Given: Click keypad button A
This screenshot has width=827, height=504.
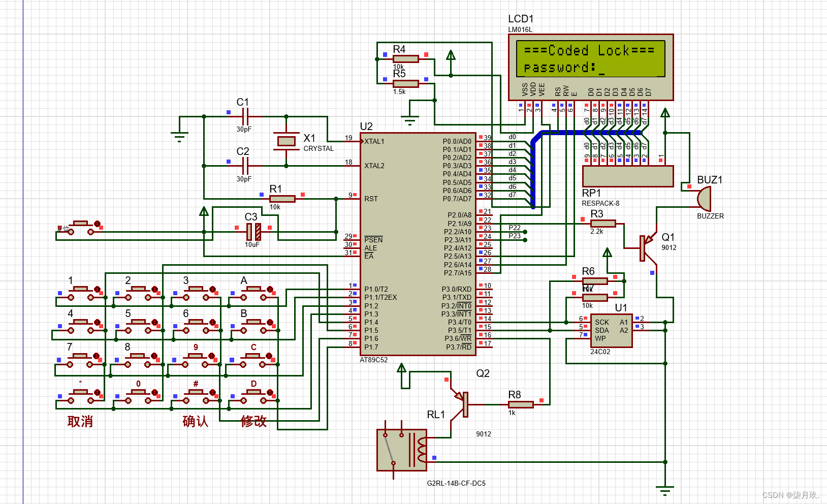Looking at the screenshot, I should 253,293.
